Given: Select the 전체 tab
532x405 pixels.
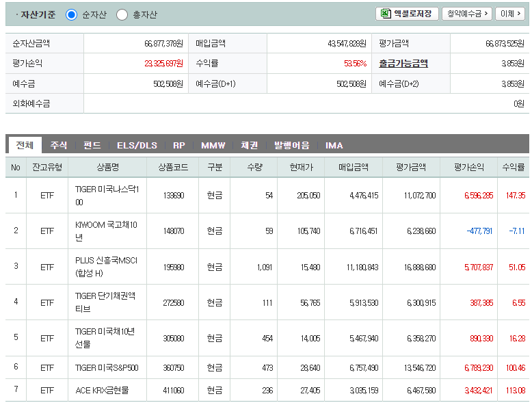Looking at the screenshot, I should pyautogui.click(x=25, y=145).
